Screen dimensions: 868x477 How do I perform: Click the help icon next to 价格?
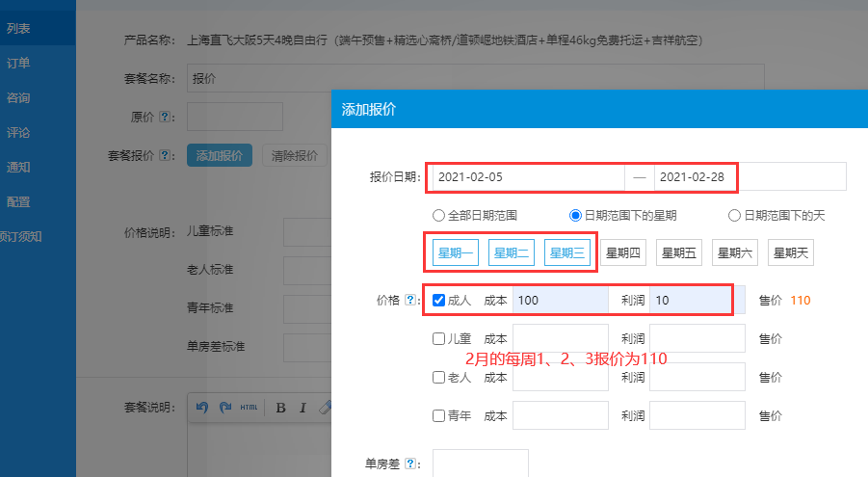tap(411, 301)
